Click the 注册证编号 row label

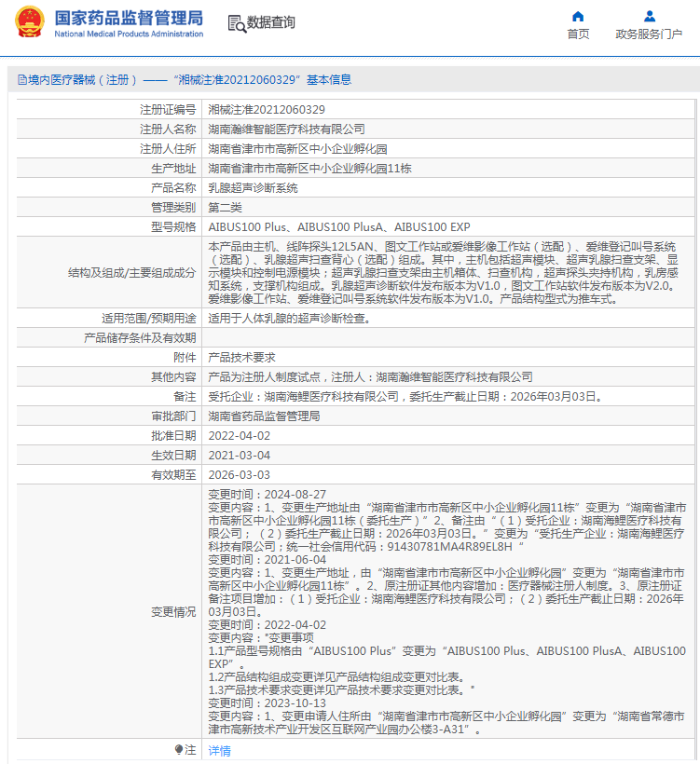pyautogui.click(x=168, y=110)
